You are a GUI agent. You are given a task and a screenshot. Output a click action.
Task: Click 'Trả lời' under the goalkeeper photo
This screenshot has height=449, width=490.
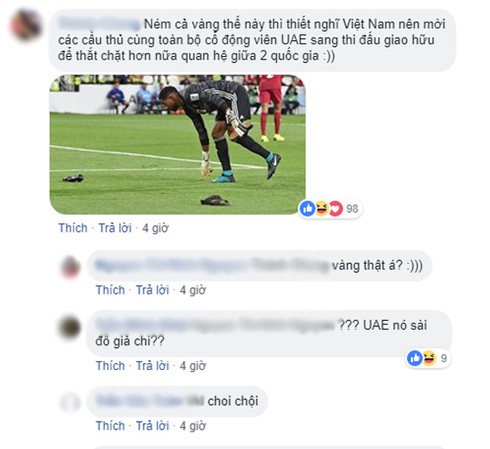pyautogui.click(x=115, y=228)
